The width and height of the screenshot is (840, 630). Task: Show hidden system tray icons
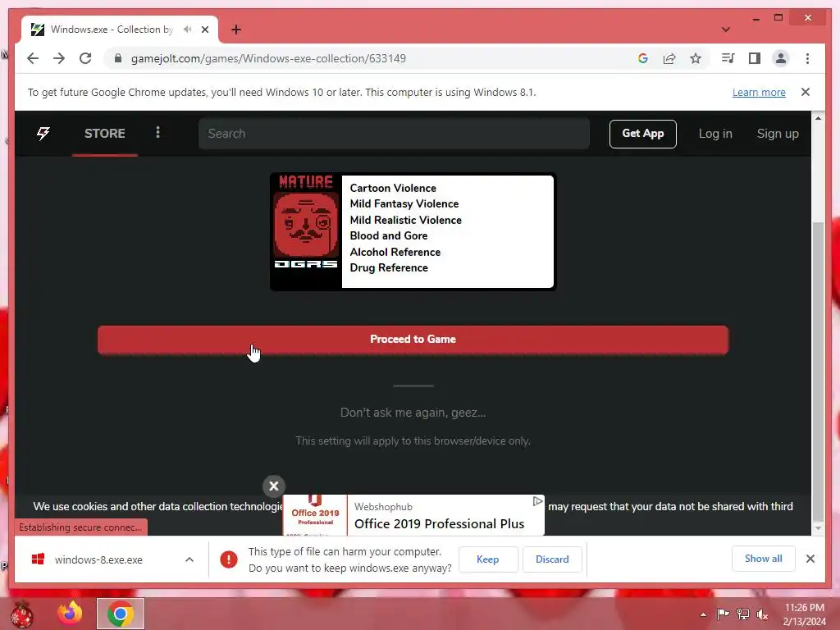tap(703, 614)
